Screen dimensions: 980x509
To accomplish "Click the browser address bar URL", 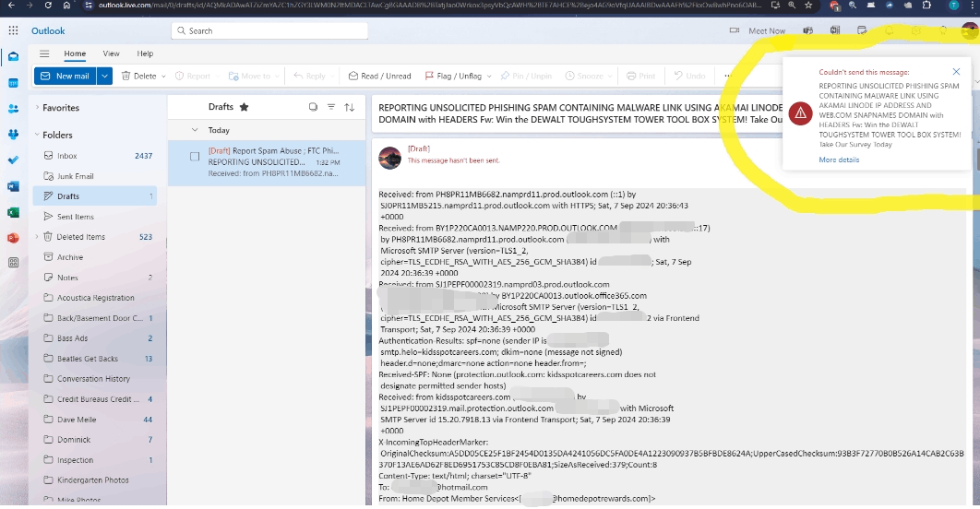I will click(430, 5).
